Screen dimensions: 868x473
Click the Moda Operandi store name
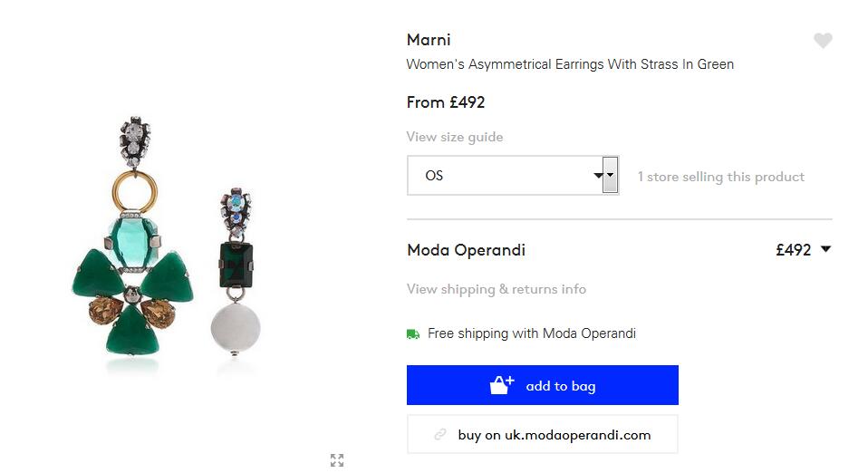tap(466, 250)
